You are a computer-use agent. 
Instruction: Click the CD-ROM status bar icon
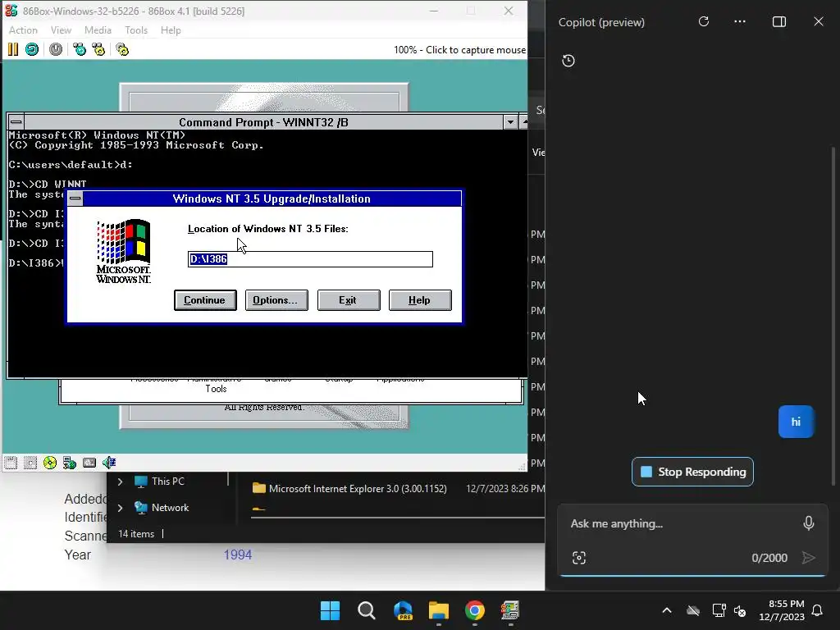coord(50,463)
